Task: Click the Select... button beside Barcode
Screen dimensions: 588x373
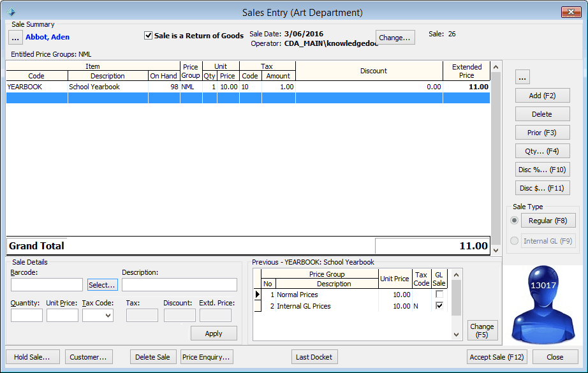Action: click(103, 285)
